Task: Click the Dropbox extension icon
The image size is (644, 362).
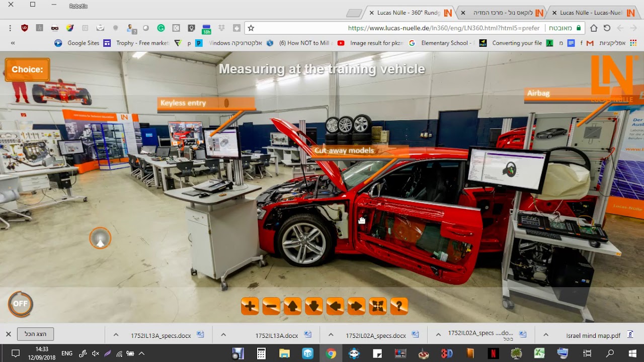Action: point(221,28)
